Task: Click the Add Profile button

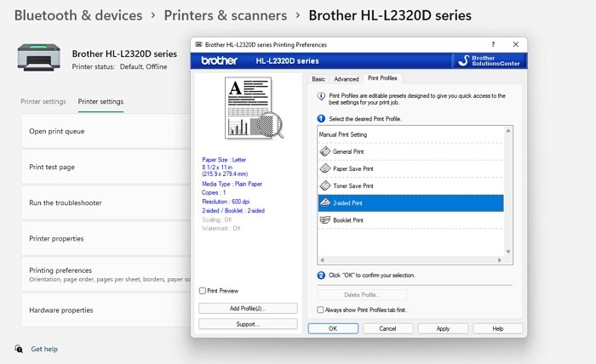Action: 248,308
